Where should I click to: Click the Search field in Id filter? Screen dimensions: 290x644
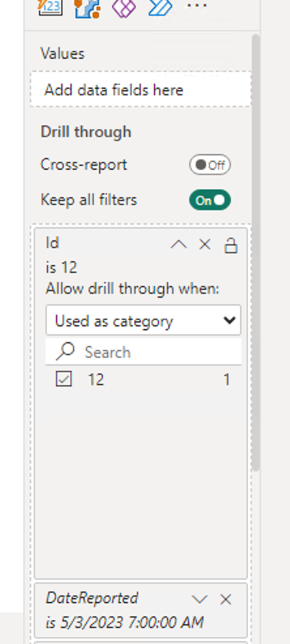point(143,352)
